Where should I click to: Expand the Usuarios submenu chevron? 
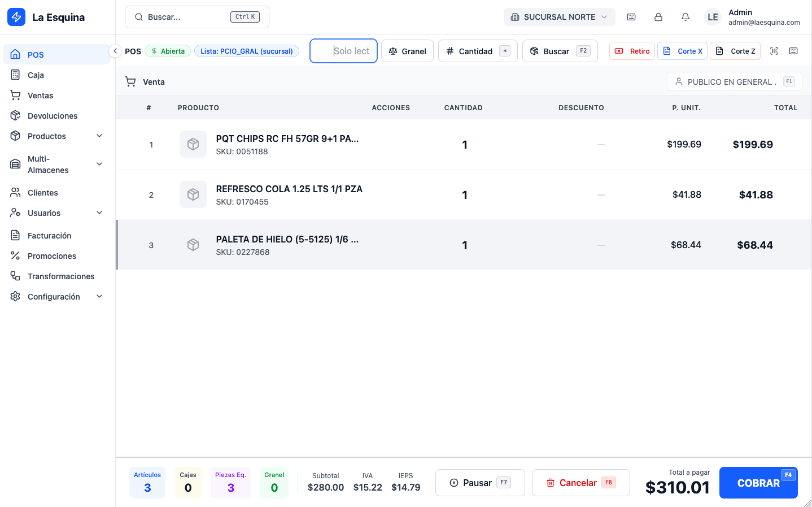(99, 213)
